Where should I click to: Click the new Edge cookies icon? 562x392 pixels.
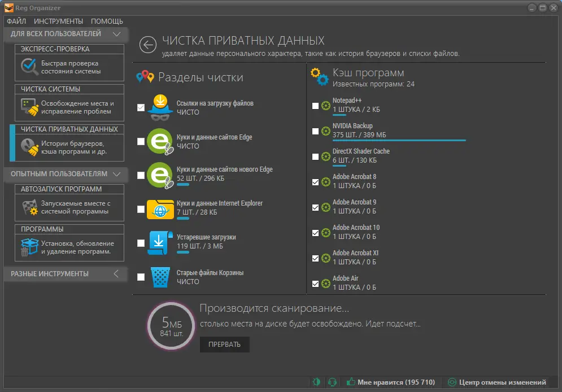[160, 175]
